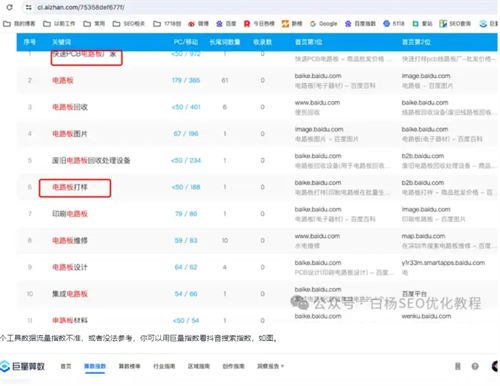Select the 算数指数 tab

coord(95,366)
